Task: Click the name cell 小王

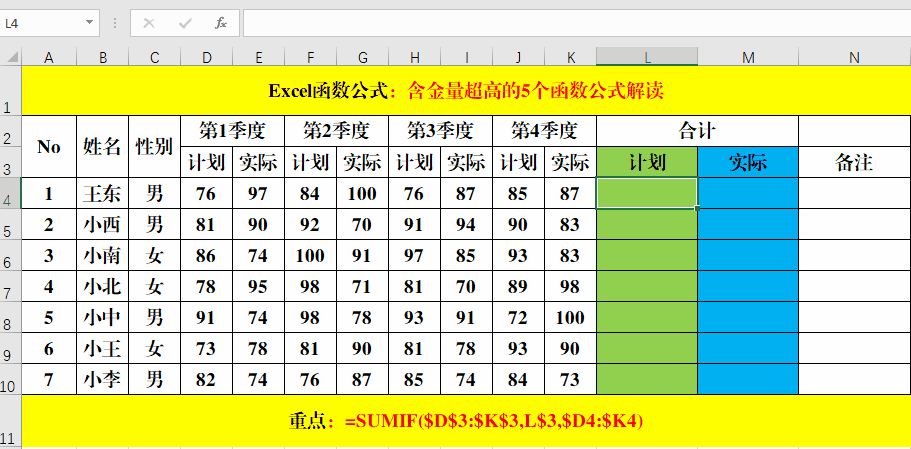Action: 102,348
